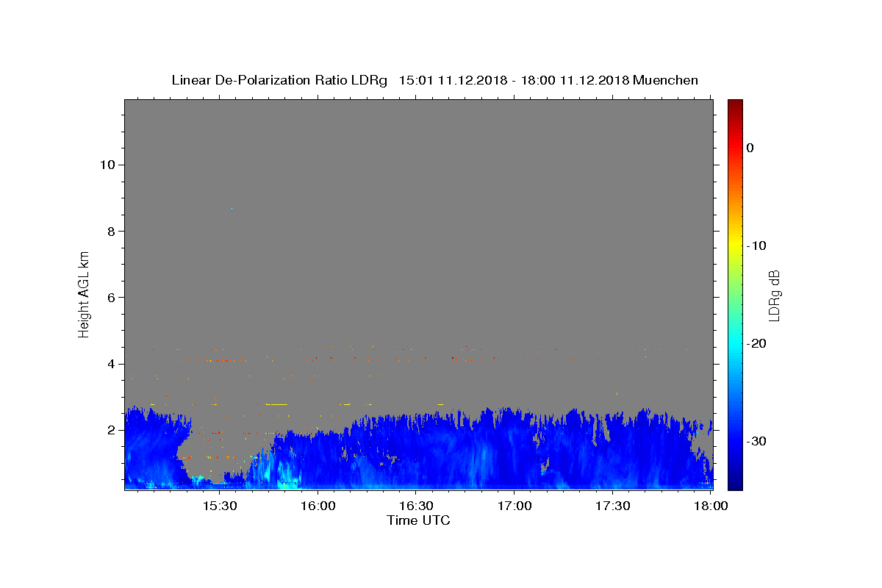Click the height tick label '6'
Image resolution: width=882 pixels, height=588 pixels.
click(111, 298)
